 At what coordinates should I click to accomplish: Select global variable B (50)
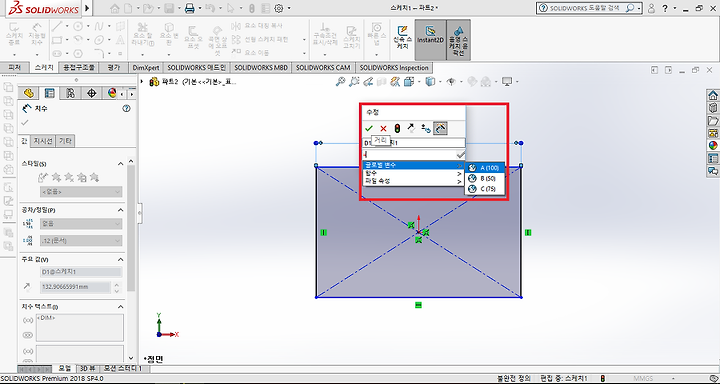coord(485,178)
